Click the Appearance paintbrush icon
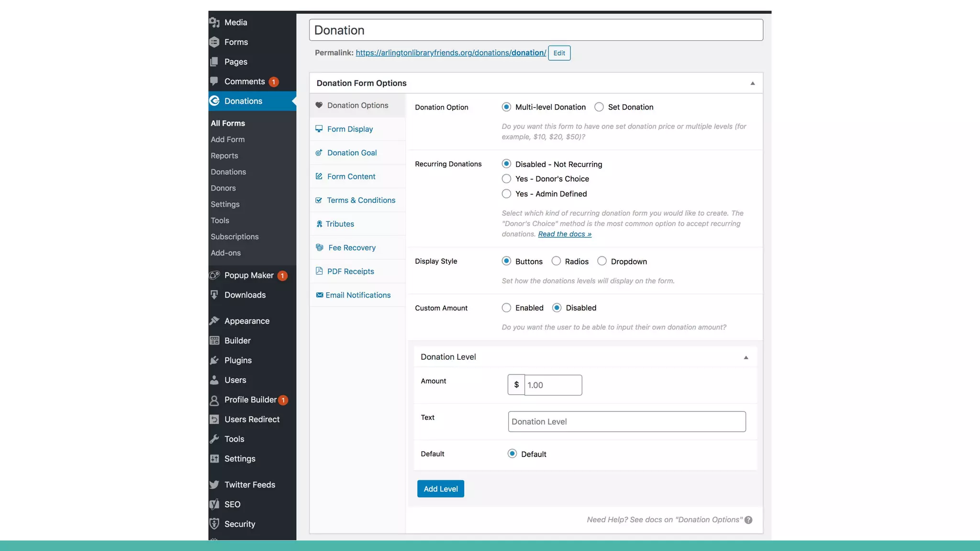 pyautogui.click(x=214, y=321)
